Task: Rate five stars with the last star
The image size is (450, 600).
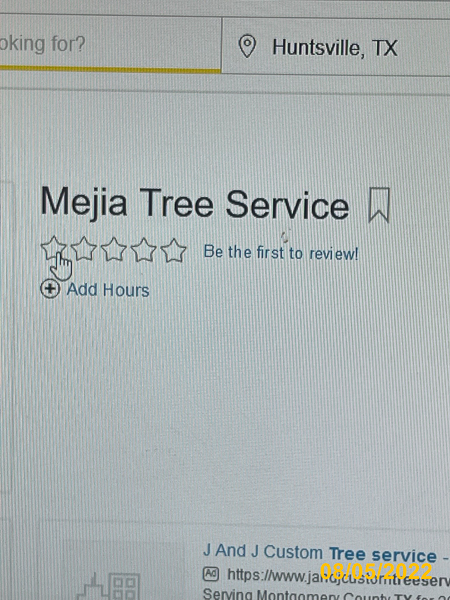Action: pyautogui.click(x=173, y=250)
